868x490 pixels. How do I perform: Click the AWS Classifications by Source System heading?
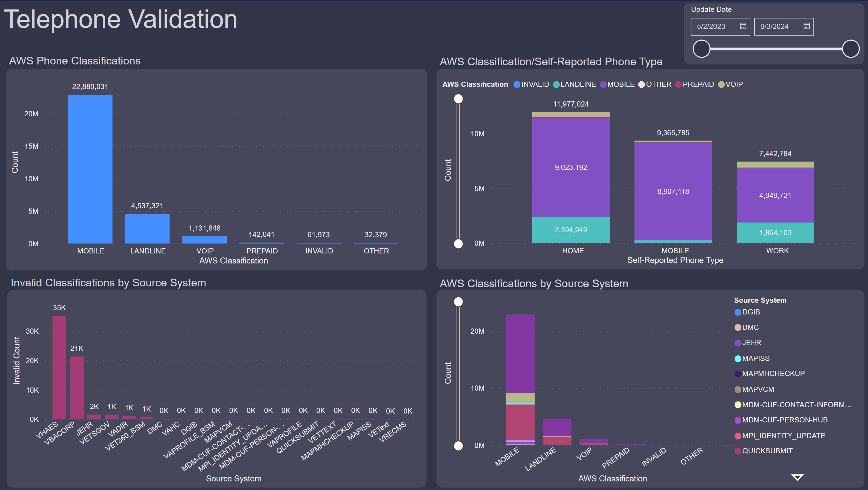[534, 284]
